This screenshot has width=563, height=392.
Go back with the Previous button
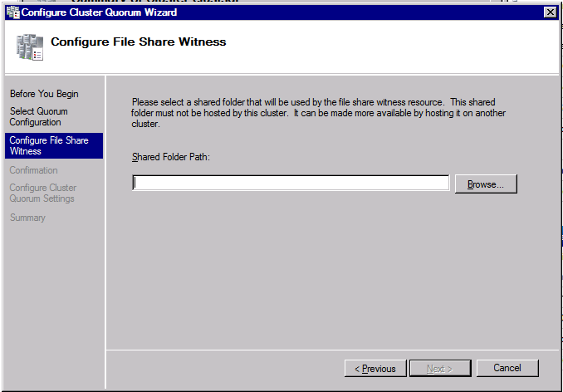(375, 368)
